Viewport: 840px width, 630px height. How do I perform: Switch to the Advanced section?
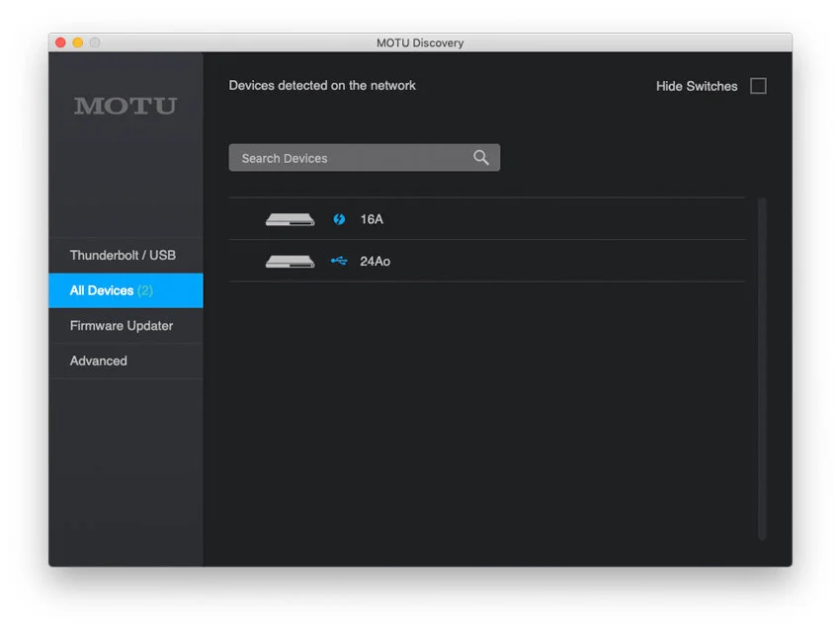pos(126,360)
